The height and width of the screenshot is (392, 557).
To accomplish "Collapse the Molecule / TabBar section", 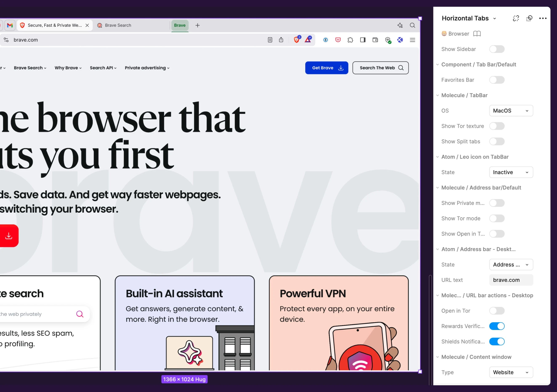I will click(x=437, y=95).
